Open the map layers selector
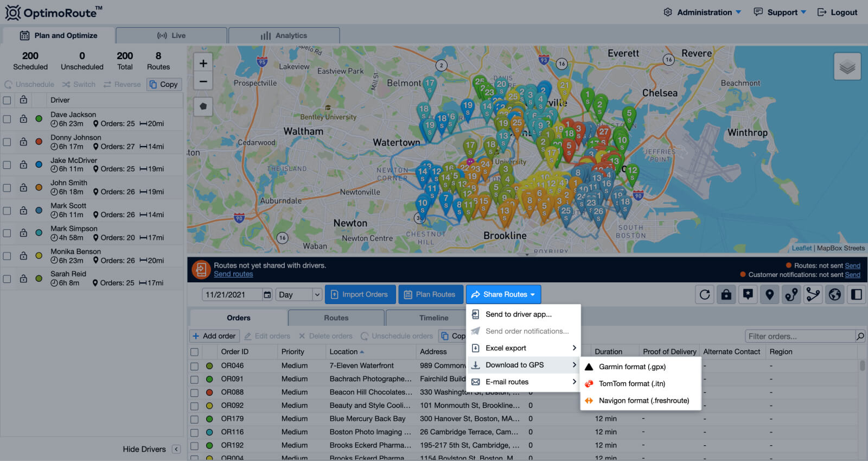 [x=847, y=67]
